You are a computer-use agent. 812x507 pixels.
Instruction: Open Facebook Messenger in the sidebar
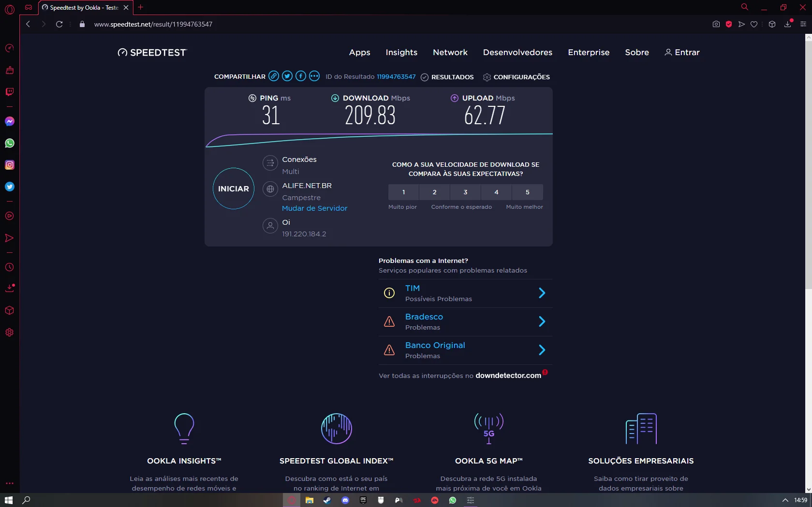tap(9, 121)
